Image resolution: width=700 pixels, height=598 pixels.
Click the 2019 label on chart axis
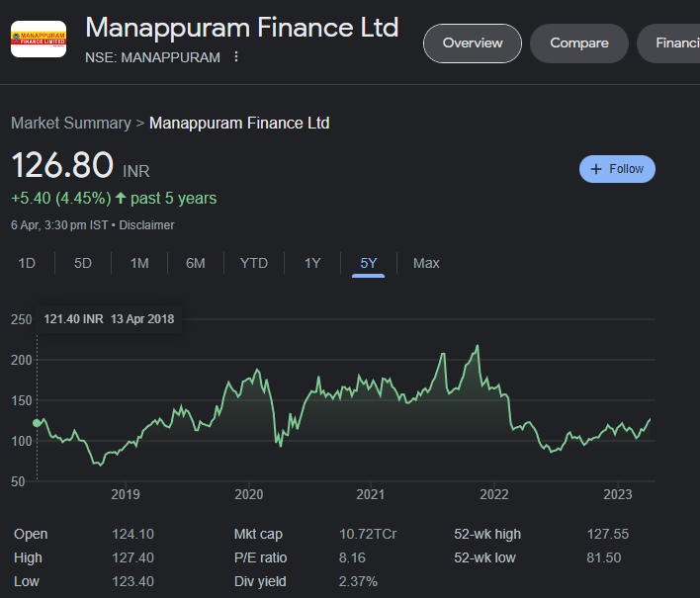point(126,494)
